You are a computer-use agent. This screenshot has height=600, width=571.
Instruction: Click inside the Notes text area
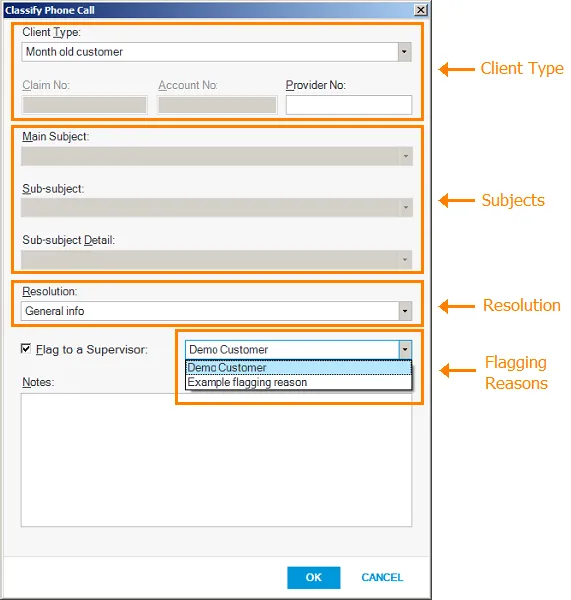pyautogui.click(x=216, y=460)
